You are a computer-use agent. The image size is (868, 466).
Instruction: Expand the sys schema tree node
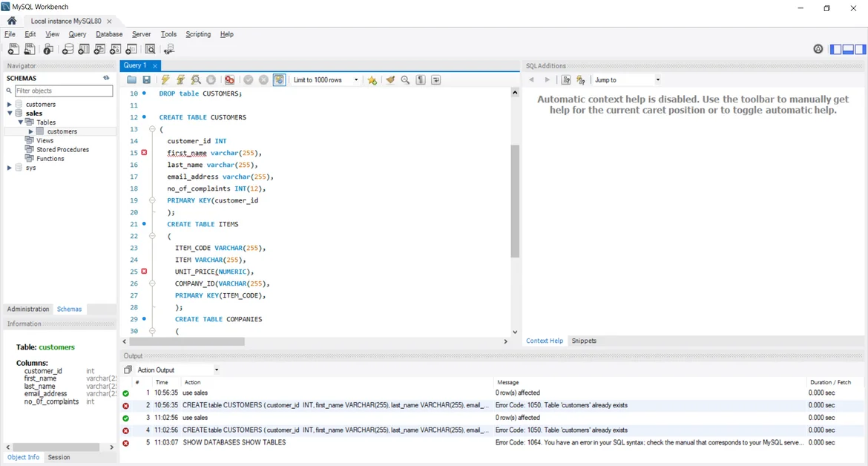[x=10, y=168]
